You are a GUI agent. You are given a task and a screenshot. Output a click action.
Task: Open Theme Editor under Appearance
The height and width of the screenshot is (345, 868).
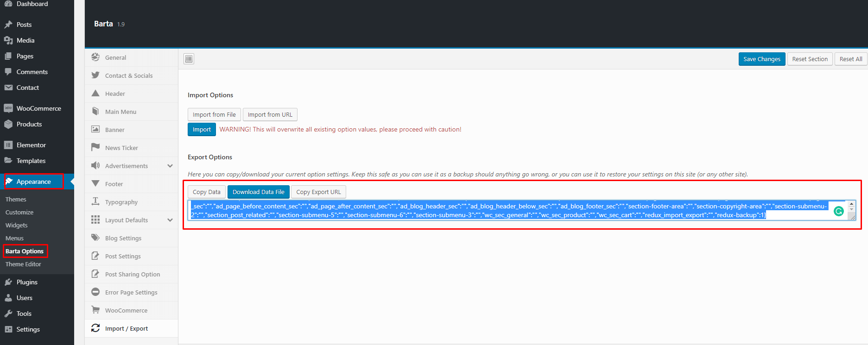(x=23, y=264)
